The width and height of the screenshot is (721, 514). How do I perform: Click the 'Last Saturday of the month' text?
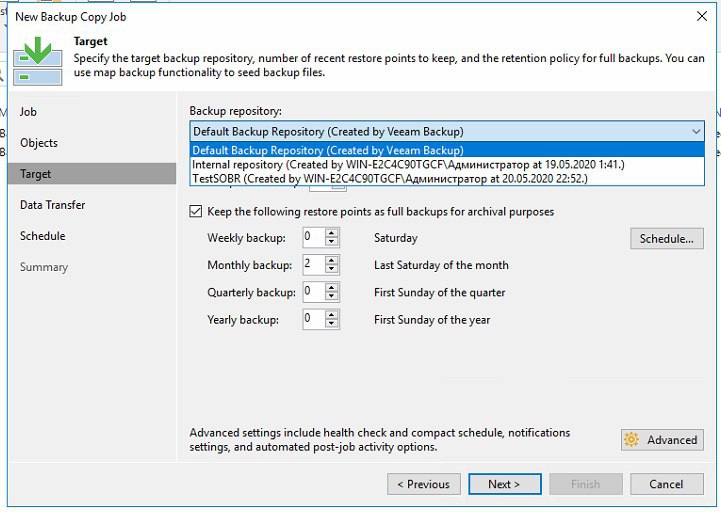tap(441, 265)
